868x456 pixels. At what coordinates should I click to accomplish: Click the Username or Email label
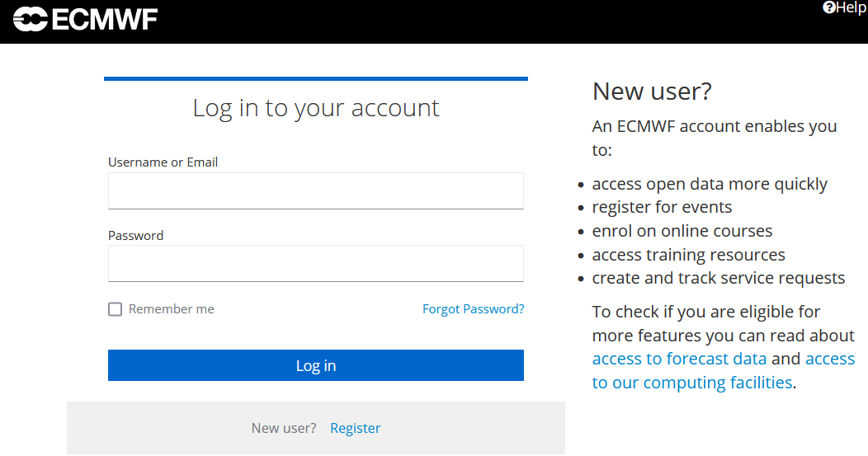pos(163,162)
